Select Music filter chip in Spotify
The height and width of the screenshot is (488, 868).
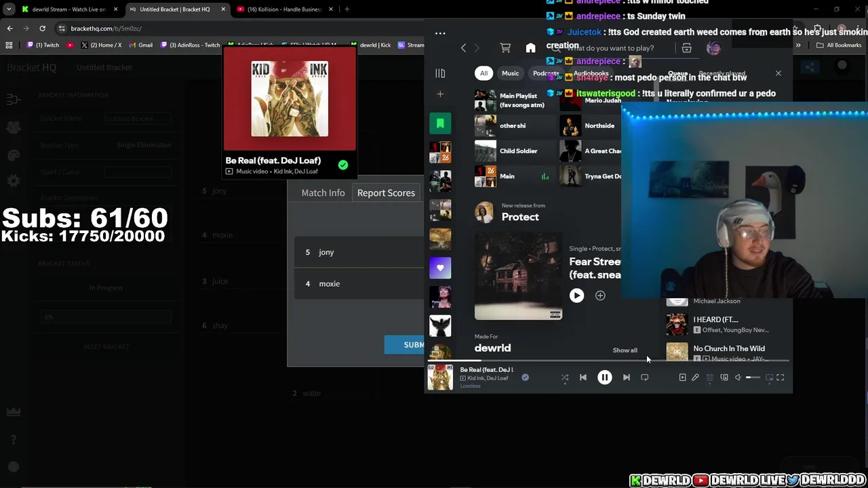click(x=510, y=73)
